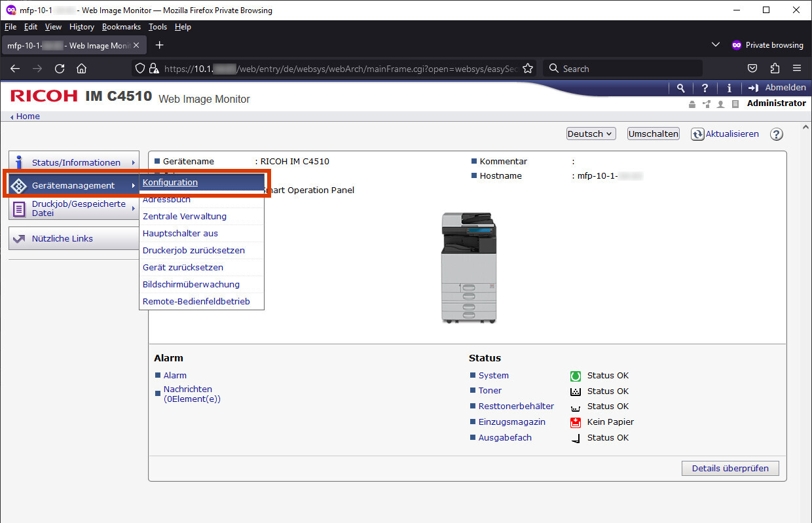Open the History menu
Viewport: 812px width, 523px height.
tap(82, 27)
